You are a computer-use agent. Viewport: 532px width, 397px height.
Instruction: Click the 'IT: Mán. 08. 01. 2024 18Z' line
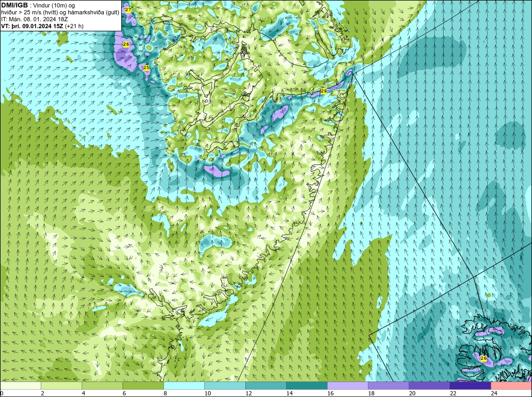[35, 19]
